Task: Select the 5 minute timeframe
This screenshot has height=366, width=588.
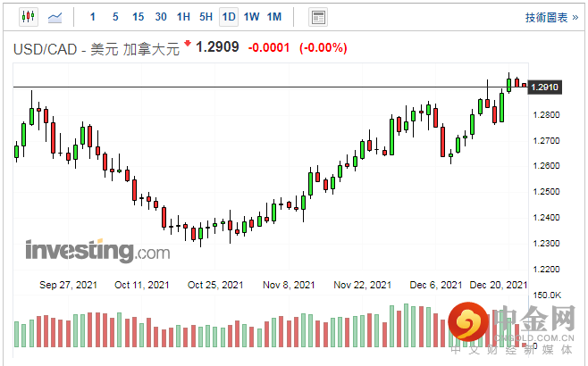Action: [x=115, y=17]
